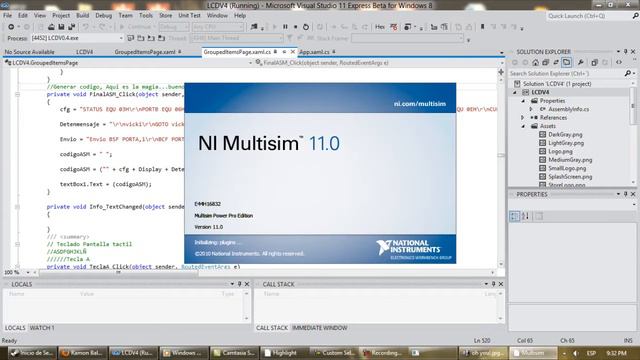Open file using the toolbar open icon
Screen dimensions: 640x360
[51, 27]
